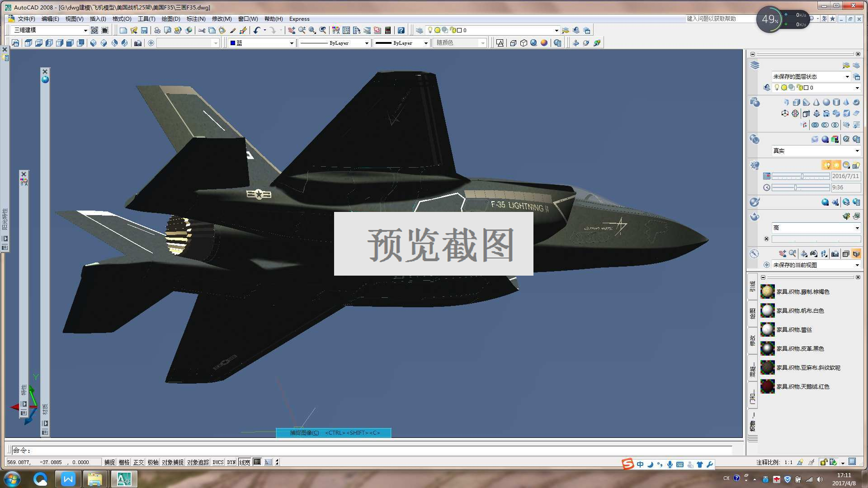Toggle 对象追踪 object tracking in status bar

[x=198, y=462]
